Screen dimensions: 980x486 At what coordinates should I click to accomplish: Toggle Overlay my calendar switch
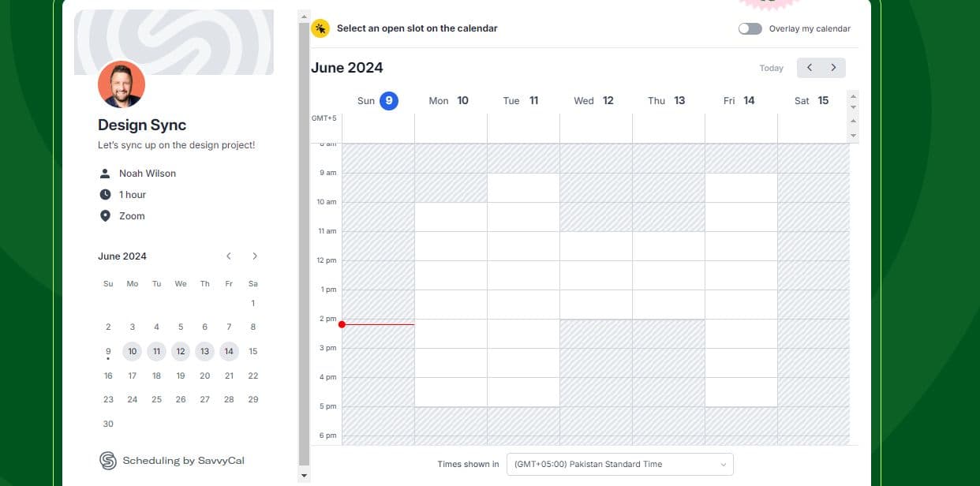coord(750,28)
